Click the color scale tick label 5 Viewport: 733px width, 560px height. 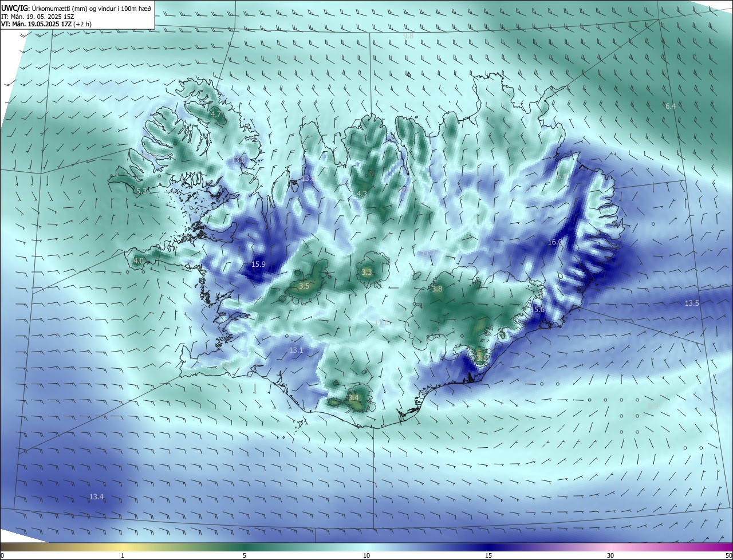click(245, 556)
